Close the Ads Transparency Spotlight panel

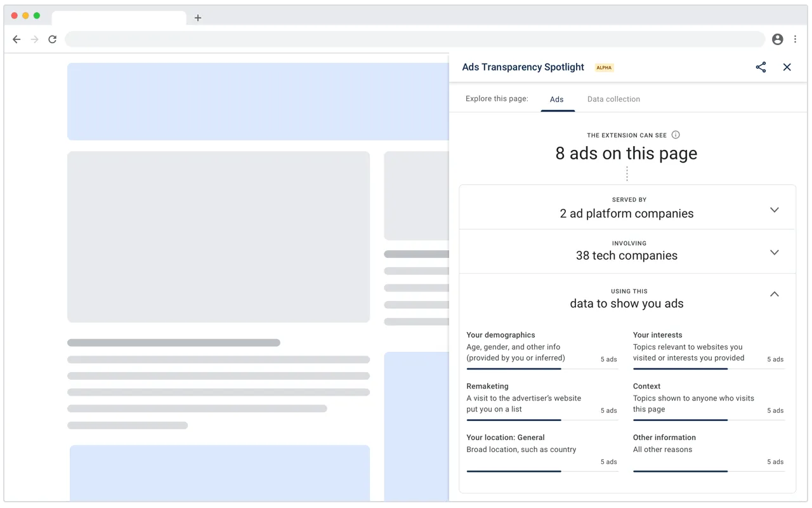point(787,67)
